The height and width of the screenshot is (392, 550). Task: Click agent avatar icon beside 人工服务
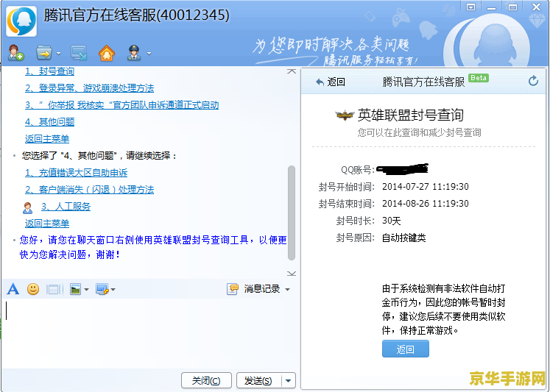click(28, 207)
